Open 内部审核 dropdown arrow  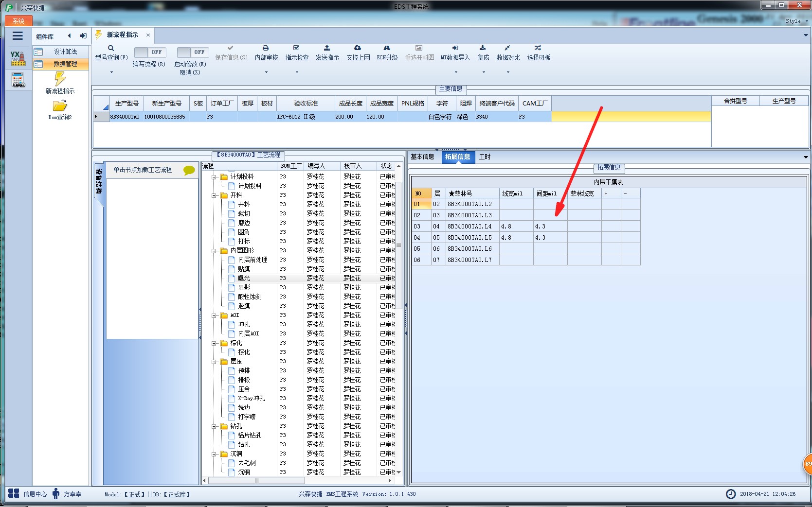click(266, 72)
